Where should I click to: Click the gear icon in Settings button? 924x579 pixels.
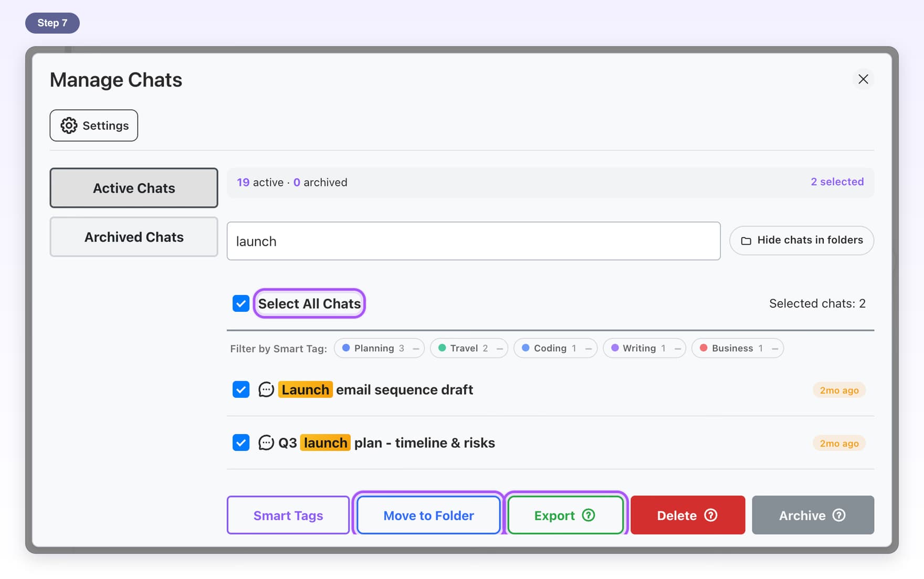click(69, 125)
